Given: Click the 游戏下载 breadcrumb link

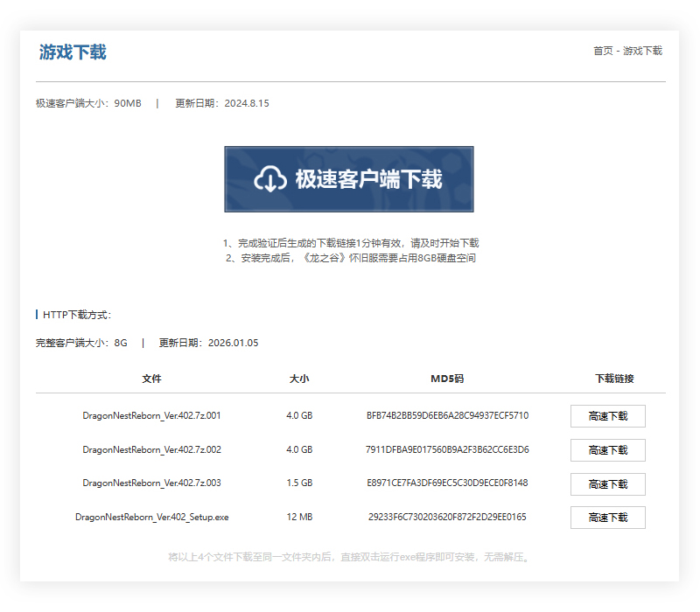Looking at the screenshot, I should coord(642,51).
